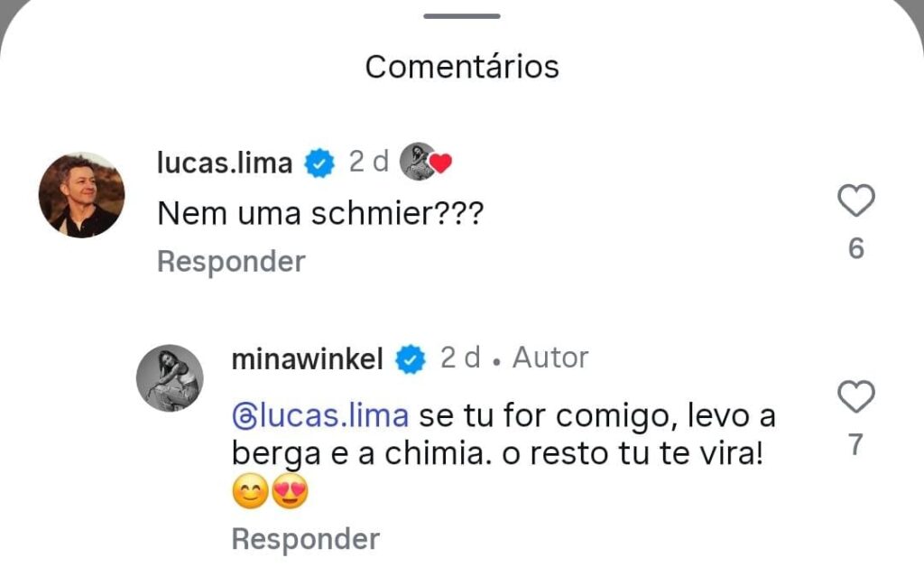The width and height of the screenshot is (924, 586).
Task: Click the heart outline next to minawinkel's reply
Action: click(x=857, y=395)
